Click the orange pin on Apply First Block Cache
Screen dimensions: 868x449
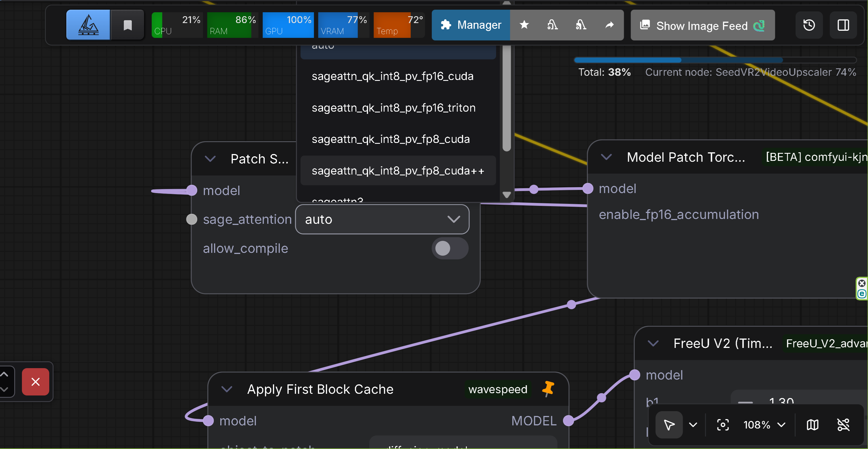pyautogui.click(x=548, y=389)
